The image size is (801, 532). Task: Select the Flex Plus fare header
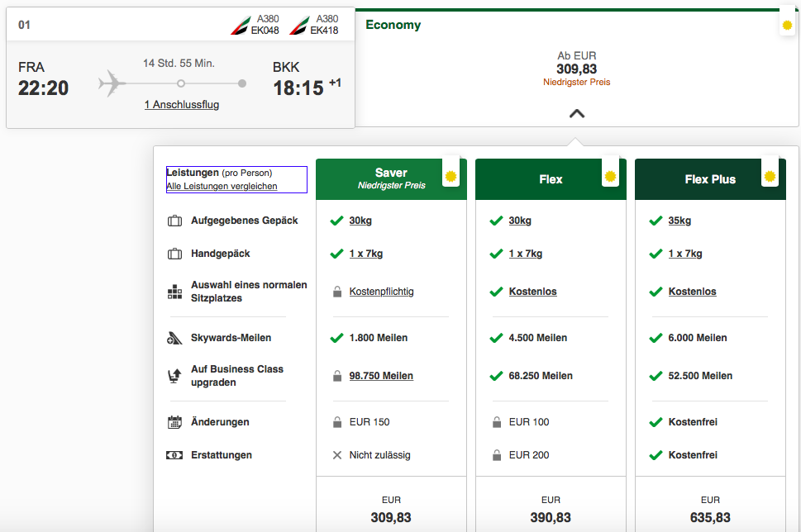coord(709,179)
